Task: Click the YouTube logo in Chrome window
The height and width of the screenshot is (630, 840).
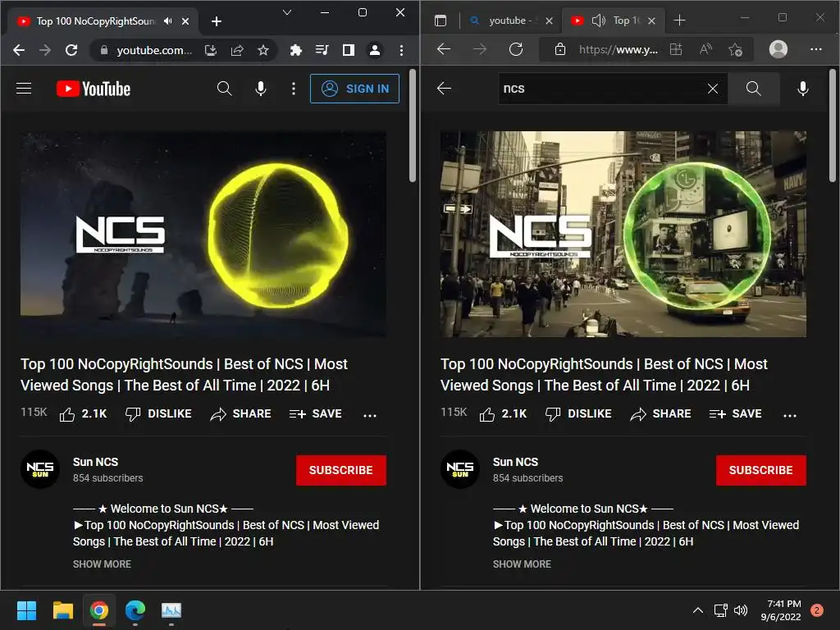Action: click(x=94, y=89)
